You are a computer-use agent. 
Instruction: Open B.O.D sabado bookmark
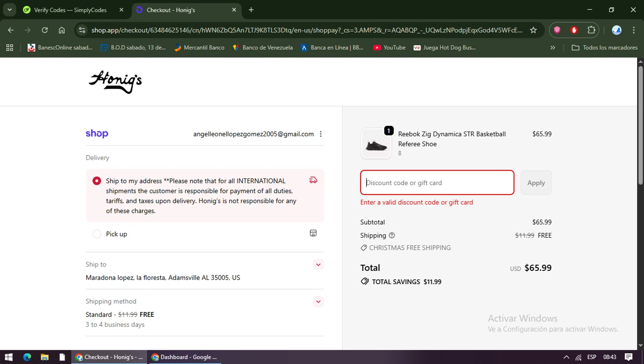click(x=133, y=48)
